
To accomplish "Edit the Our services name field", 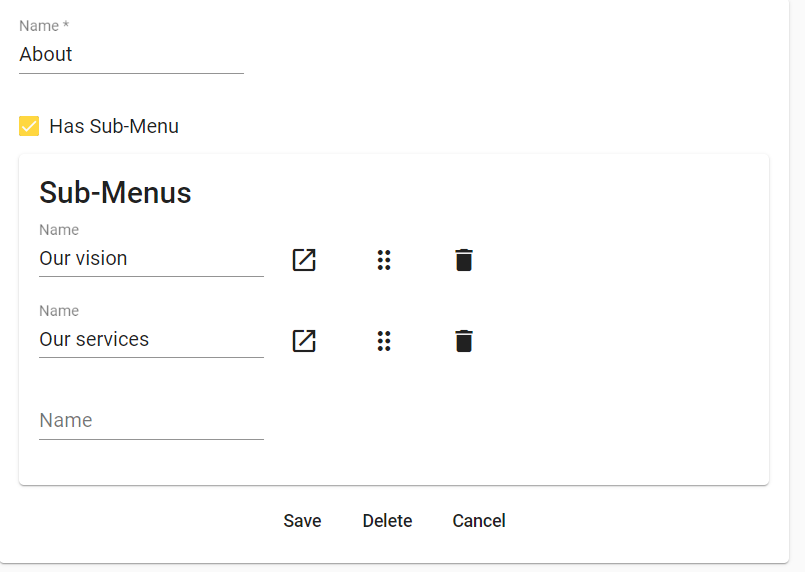I will (x=151, y=340).
